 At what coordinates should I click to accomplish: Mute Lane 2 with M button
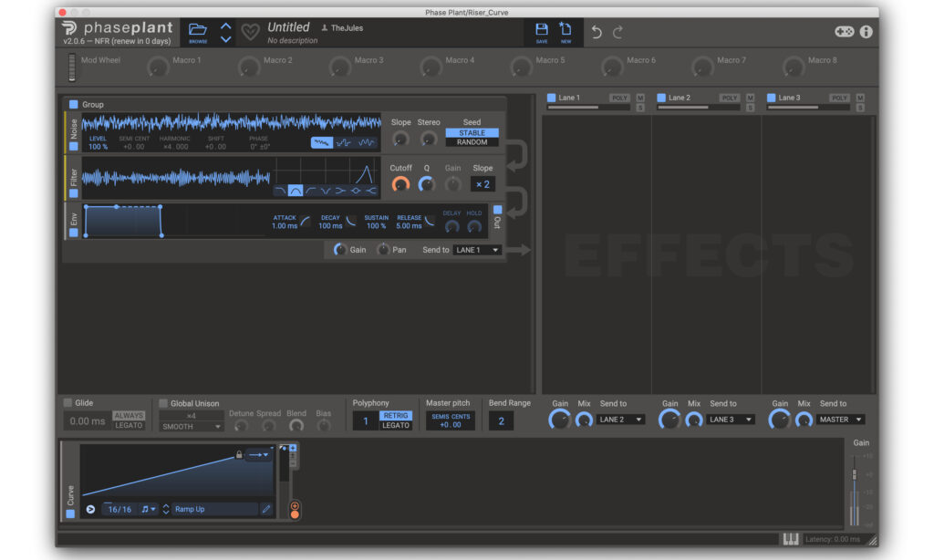click(x=751, y=98)
